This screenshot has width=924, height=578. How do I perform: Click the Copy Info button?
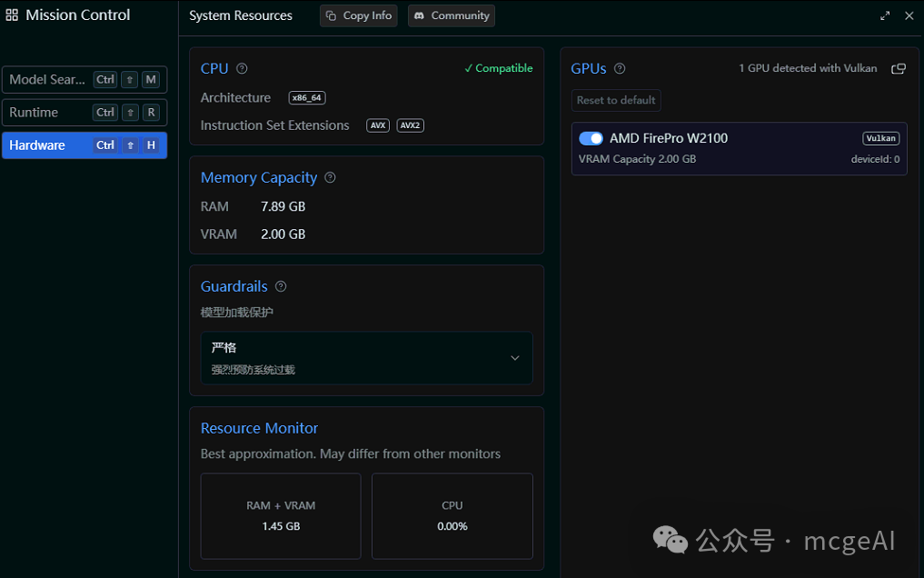point(358,15)
